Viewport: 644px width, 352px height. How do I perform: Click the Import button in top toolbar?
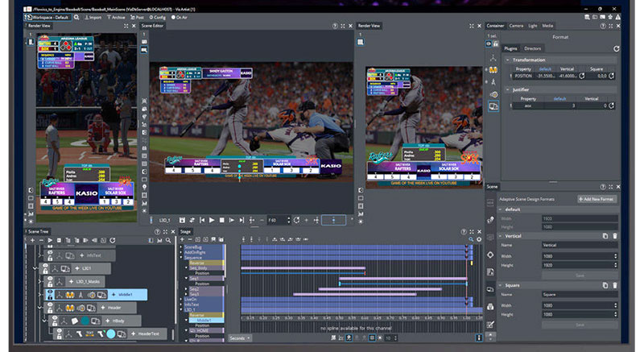tap(93, 15)
